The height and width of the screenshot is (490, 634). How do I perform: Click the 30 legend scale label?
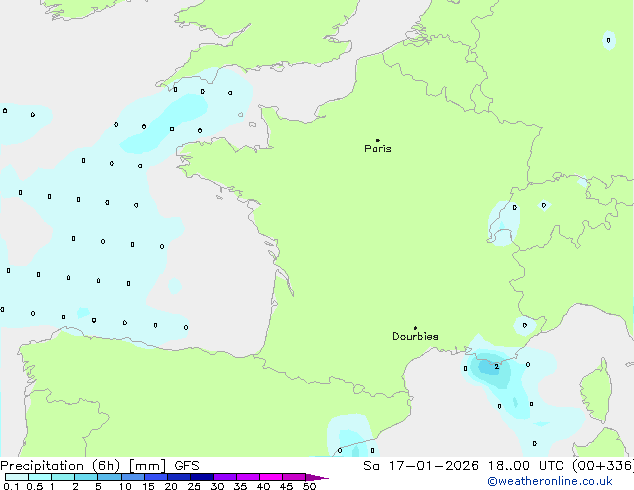[x=218, y=486]
